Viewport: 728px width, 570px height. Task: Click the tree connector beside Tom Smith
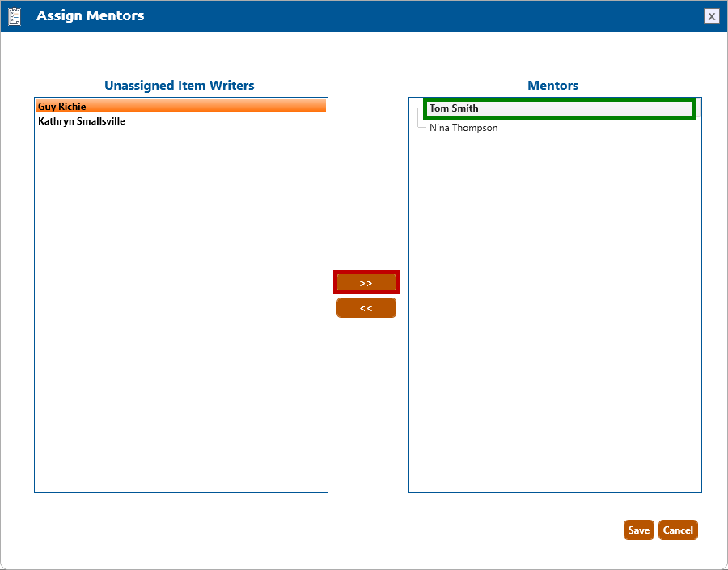[418, 110]
